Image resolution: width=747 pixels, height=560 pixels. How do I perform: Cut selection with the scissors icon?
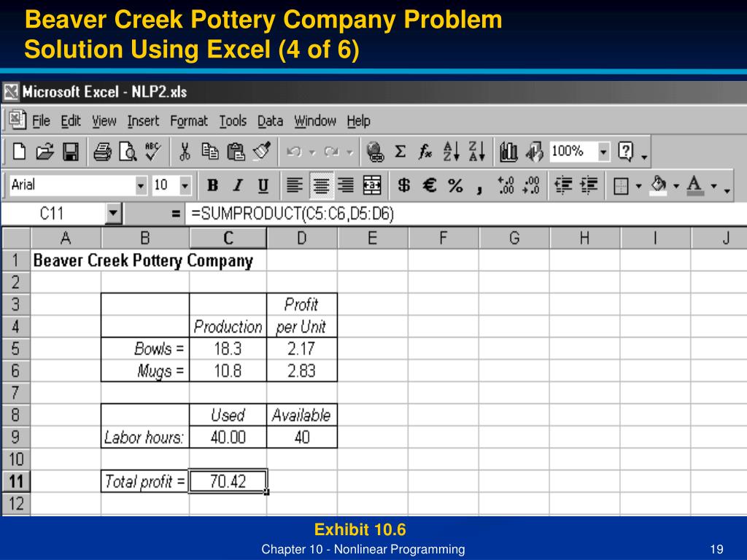tap(185, 152)
